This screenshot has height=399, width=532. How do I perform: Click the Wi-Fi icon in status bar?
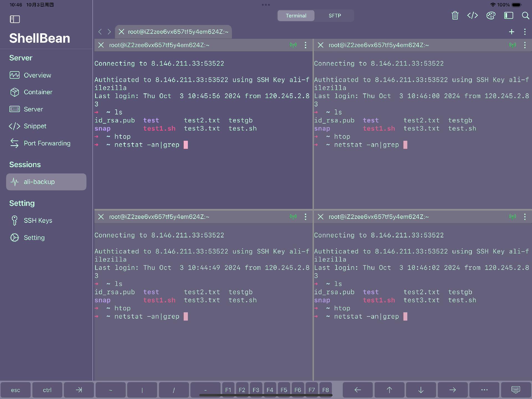(x=493, y=5)
